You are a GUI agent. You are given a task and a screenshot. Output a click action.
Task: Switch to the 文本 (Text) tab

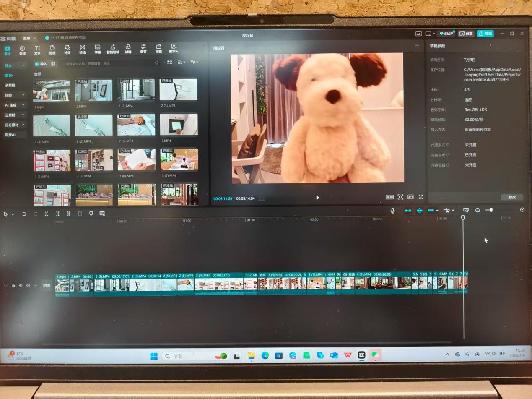(x=37, y=50)
